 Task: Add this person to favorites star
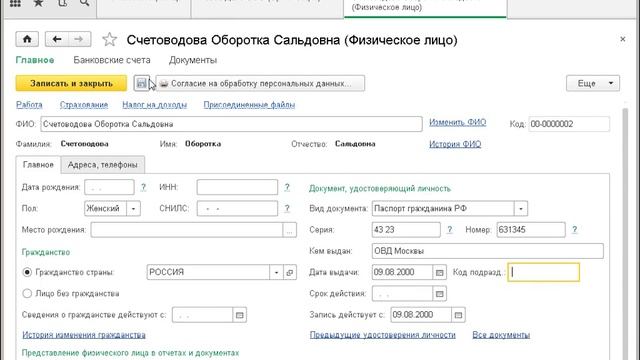point(109,40)
